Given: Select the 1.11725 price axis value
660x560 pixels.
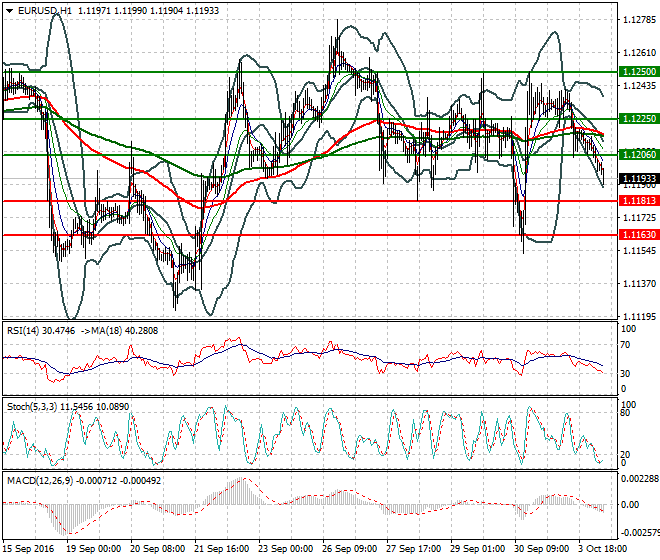Looking at the screenshot, I should 639,218.
